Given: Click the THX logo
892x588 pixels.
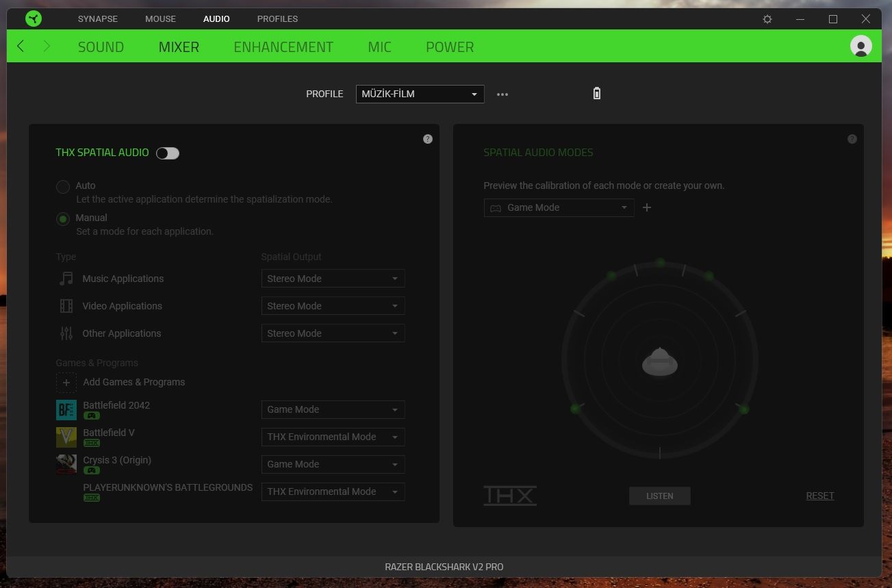Looking at the screenshot, I should click(x=510, y=496).
